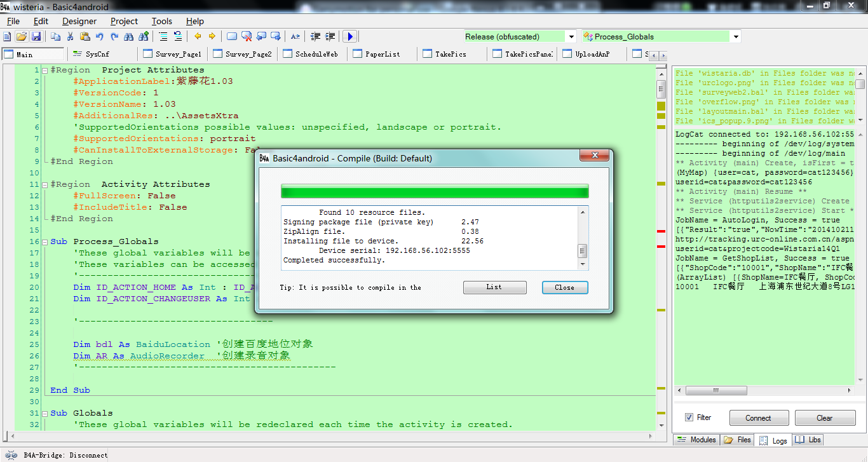Click the outdent lines icon
Screen dimensions: 868x462
pos(315,36)
